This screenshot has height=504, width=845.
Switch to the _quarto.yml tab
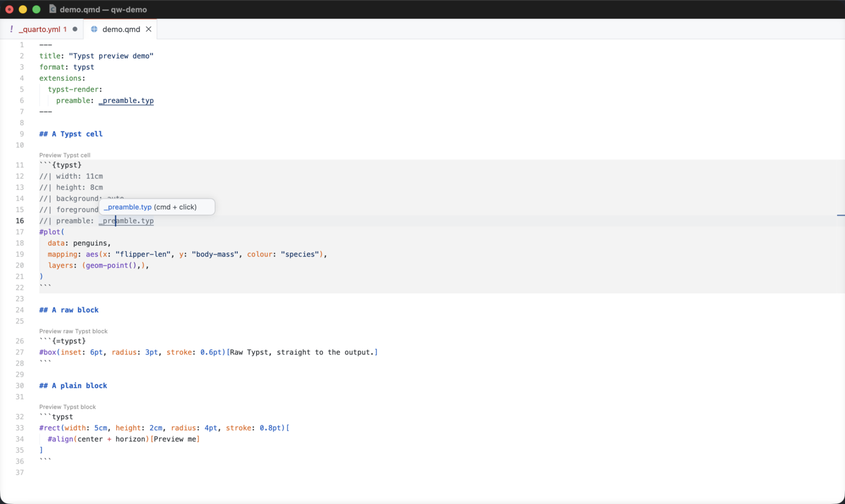tap(42, 29)
